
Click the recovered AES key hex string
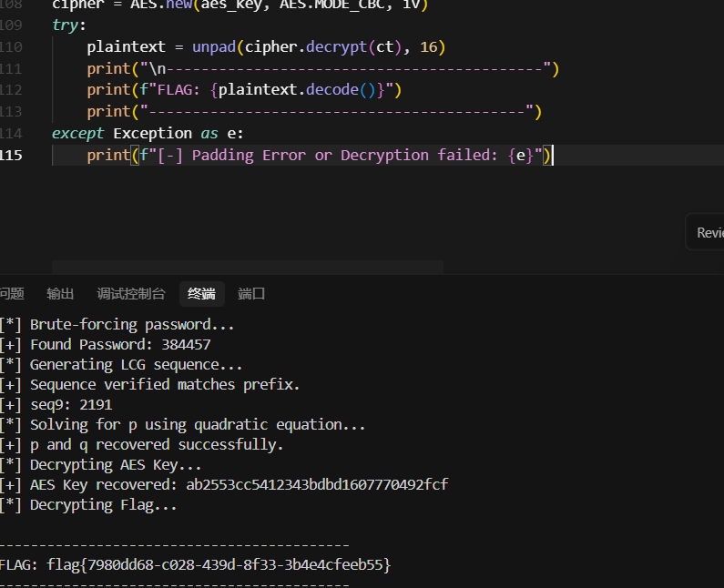[x=317, y=484]
